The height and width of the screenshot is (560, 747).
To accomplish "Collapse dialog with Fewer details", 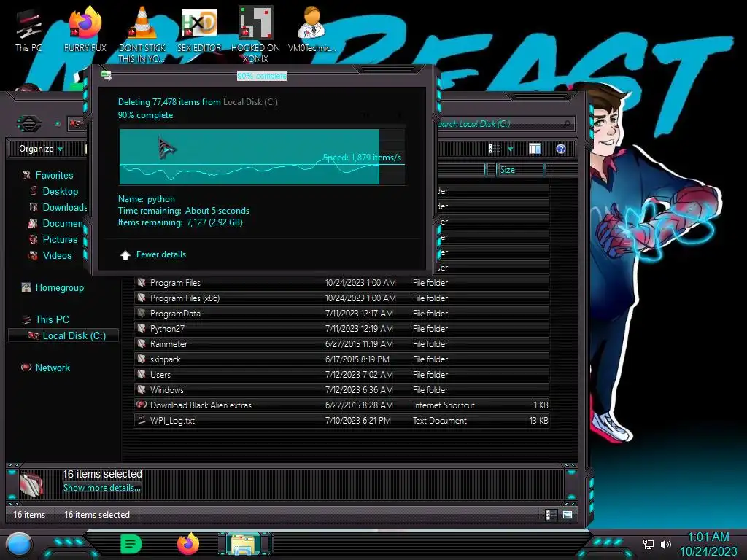I will (153, 254).
